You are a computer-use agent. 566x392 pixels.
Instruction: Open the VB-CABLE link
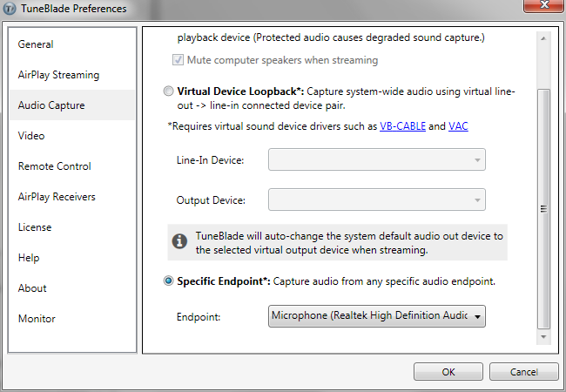[402, 126]
